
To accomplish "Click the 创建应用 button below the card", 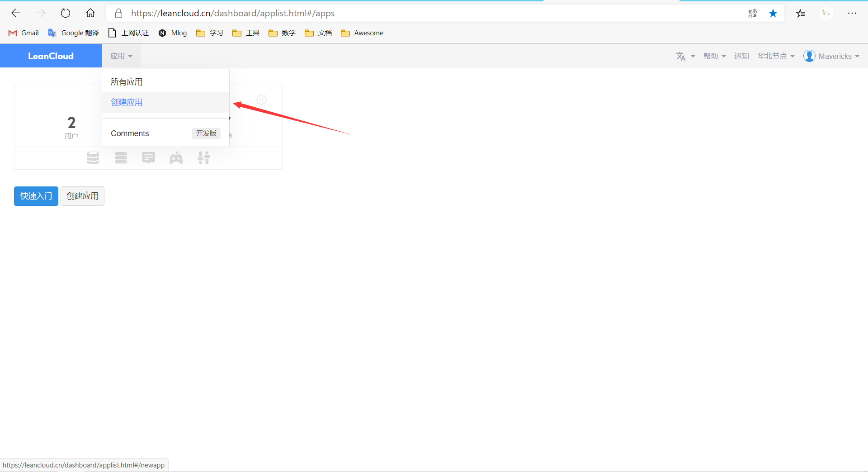I will [82, 196].
